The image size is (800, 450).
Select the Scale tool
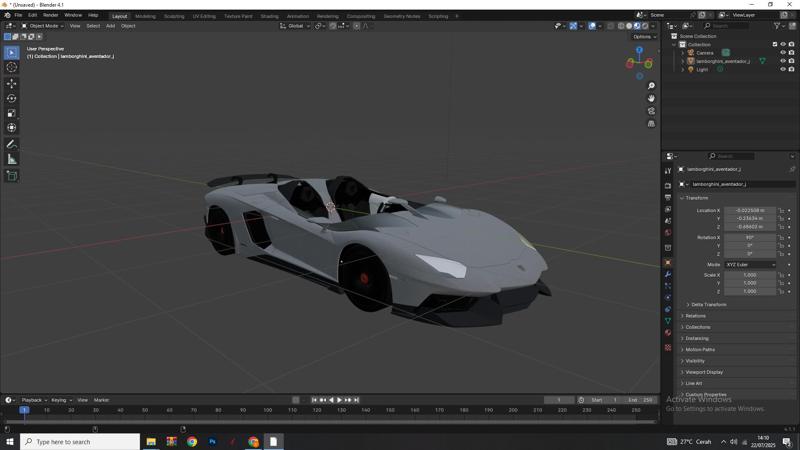(x=12, y=113)
